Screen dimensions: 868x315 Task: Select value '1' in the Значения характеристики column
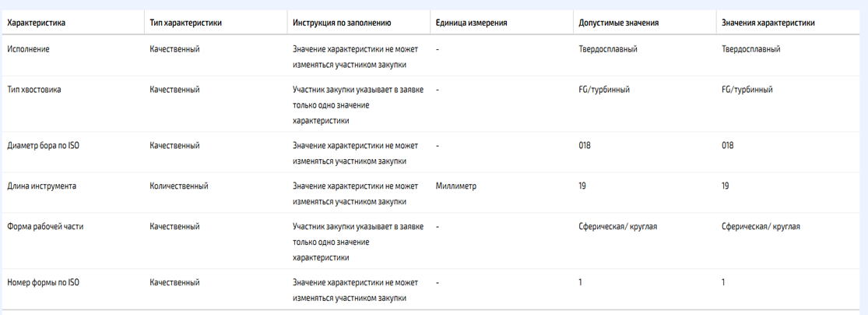point(723,283)
